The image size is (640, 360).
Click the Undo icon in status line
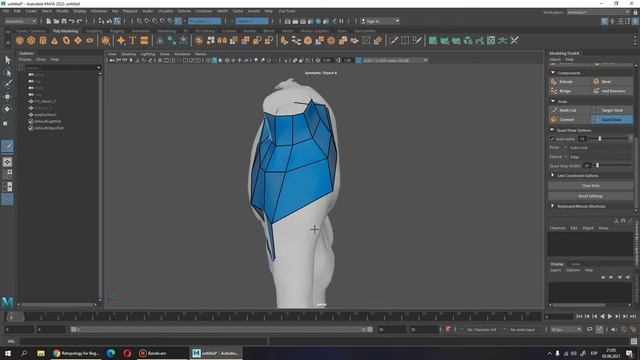pos(72,21)
